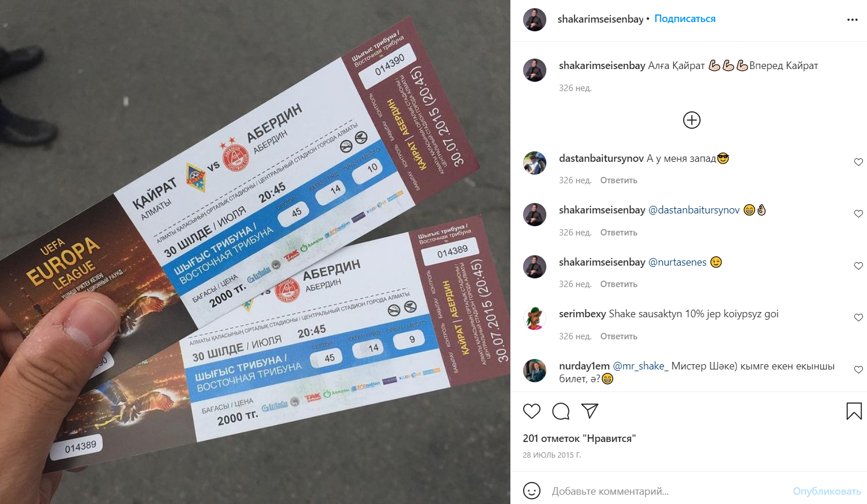Open nurday1em's profile avatar

[535, 371]
